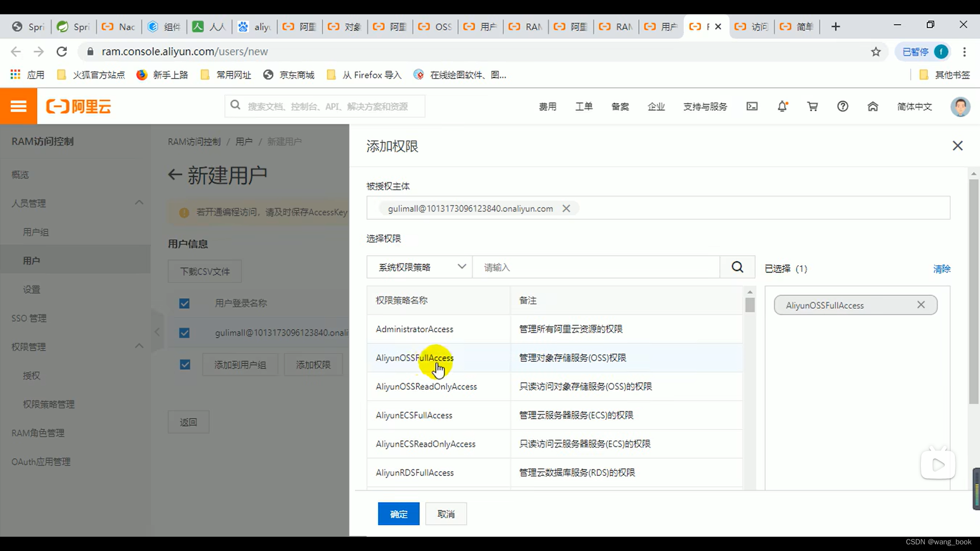Reload the browser page
980x551 pixels.
click(62, 52)
